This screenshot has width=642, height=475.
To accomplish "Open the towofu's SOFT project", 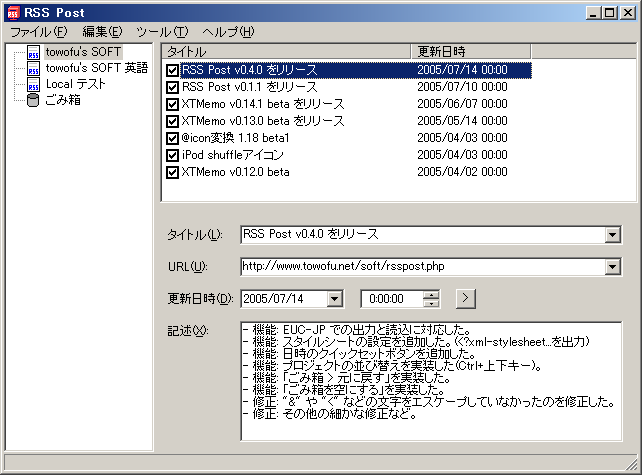I will click(83, 52).
